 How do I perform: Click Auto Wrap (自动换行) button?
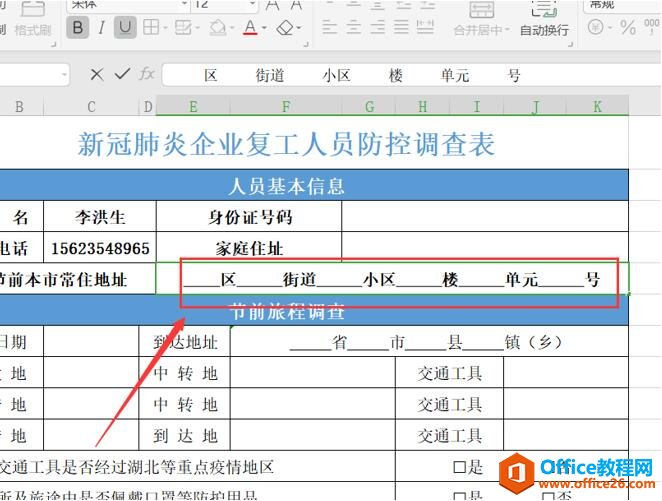point(544,19)
